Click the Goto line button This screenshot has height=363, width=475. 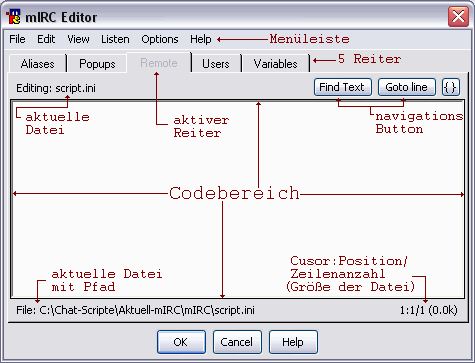pyautogui.click(x=406, y=87)
